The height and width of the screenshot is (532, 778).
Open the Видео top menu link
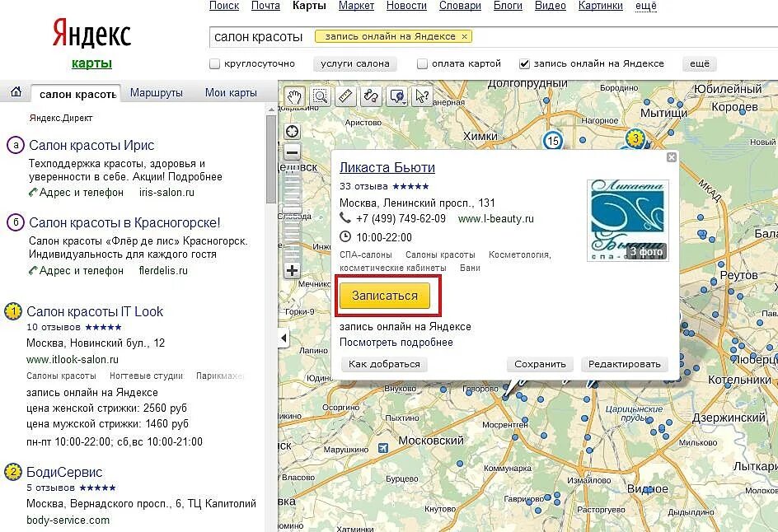[551, 6]
